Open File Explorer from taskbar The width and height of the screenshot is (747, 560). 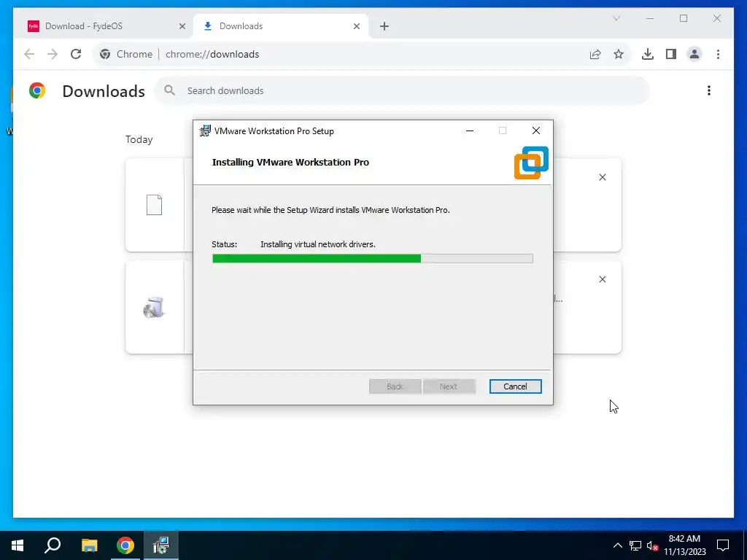click(89, 545)
